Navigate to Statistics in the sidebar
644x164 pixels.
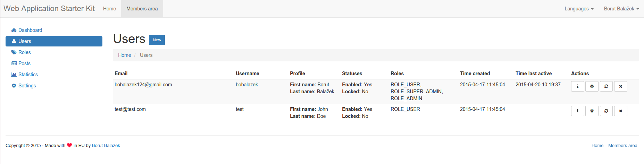[x=28, y=75]
